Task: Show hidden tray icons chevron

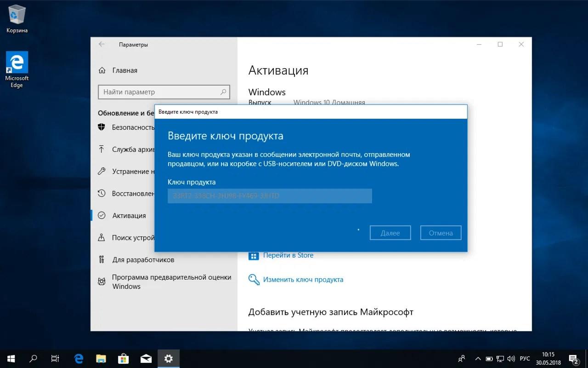Action: (x=478, y=358)
